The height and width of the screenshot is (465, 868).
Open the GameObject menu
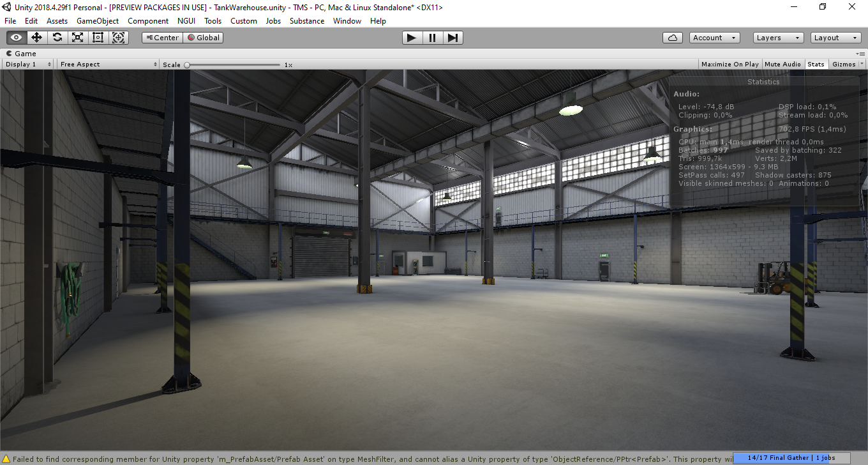98,21
